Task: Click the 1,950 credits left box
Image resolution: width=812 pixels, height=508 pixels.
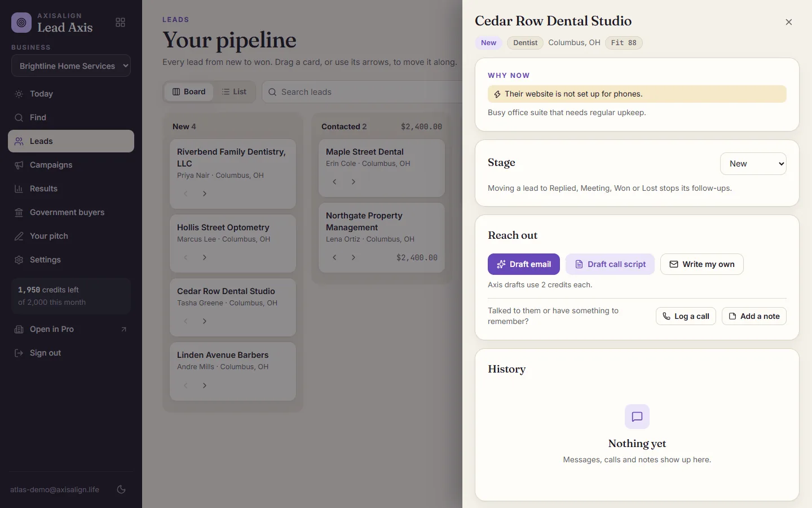Action: 71,296
